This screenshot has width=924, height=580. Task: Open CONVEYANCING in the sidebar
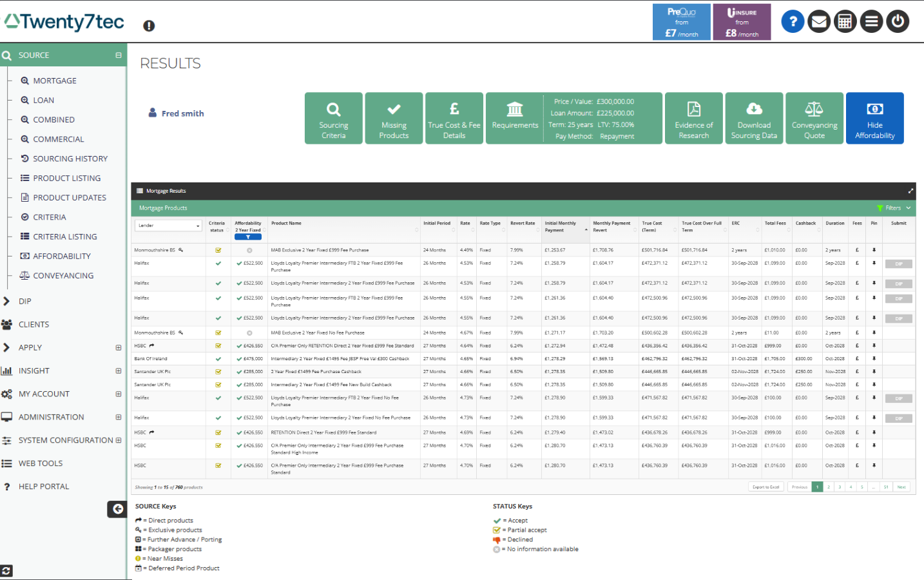(63, 275)
